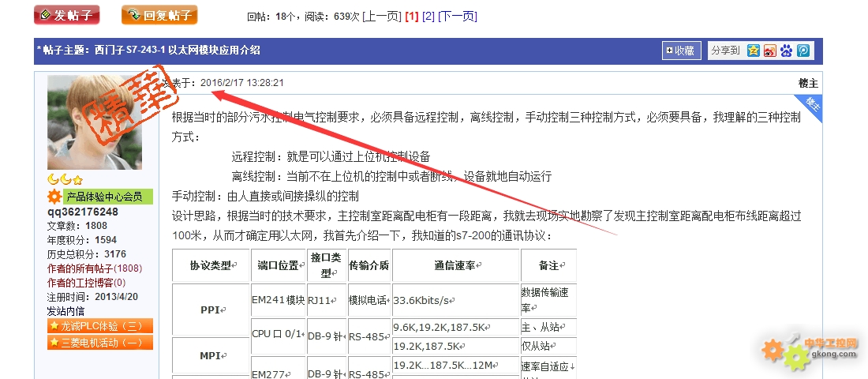Screen dimensions: 868x379
Task: View 作者的所有帖子(1808) link
Action: tap(95, 268)
